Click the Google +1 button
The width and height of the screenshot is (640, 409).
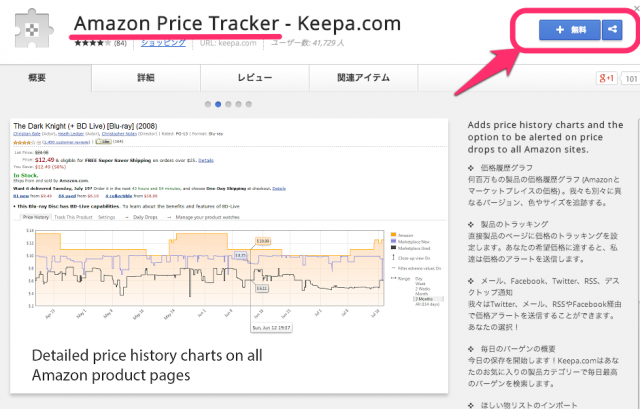[605, 78]
